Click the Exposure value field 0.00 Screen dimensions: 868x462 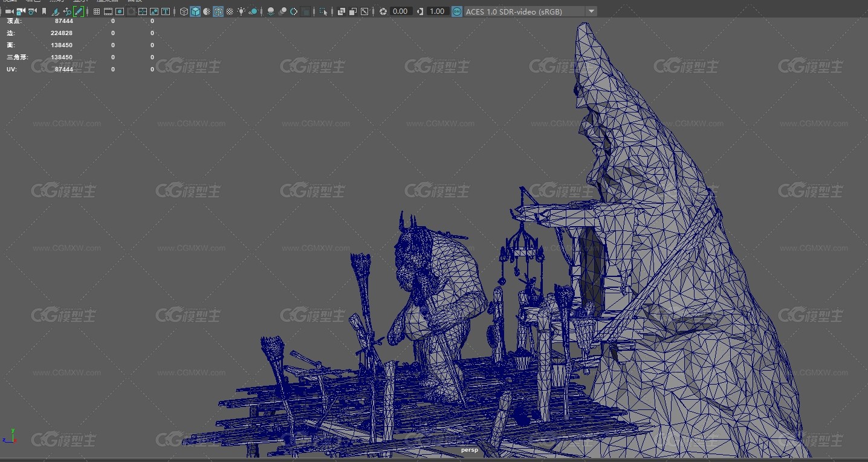(x=401, y=11)
